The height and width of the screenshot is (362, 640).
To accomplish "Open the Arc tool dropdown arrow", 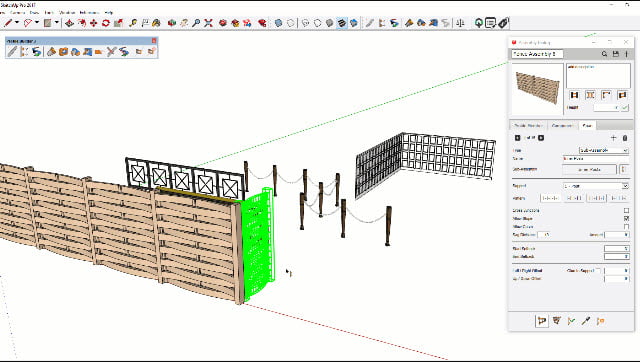I will click(37, 23).
